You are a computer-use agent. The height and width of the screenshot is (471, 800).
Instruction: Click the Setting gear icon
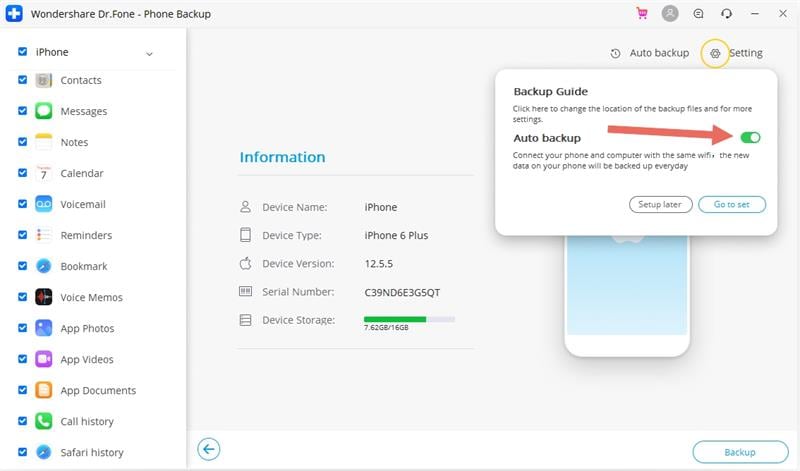[x=715, y=53]
